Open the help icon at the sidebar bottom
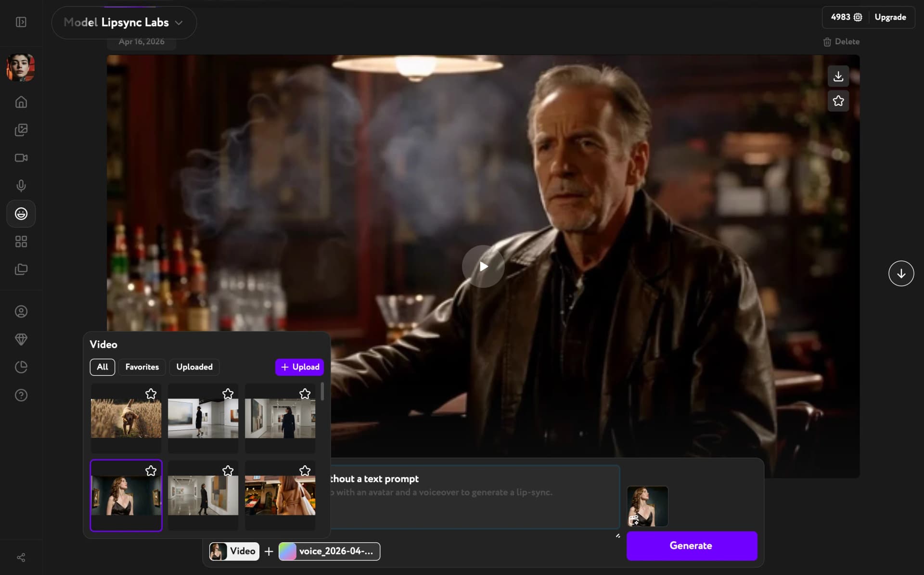The height and width of the screenshot is (575, 924). click(21, 395)
